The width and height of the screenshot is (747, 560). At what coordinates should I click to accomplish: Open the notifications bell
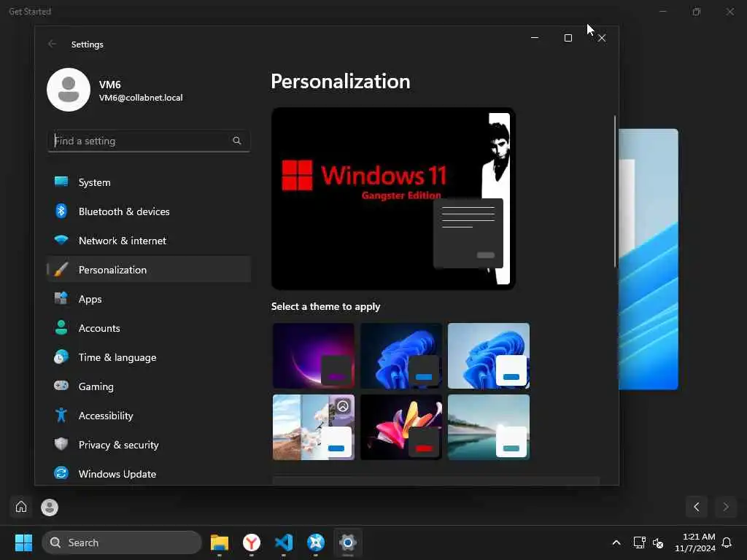(x=727, y=542)
